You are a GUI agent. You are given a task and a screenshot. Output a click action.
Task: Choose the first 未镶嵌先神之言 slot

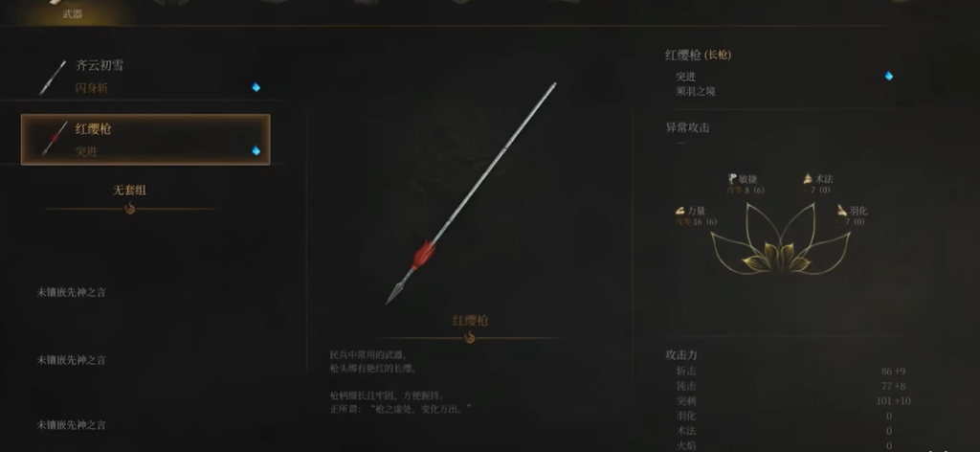[x=71, y=293]
